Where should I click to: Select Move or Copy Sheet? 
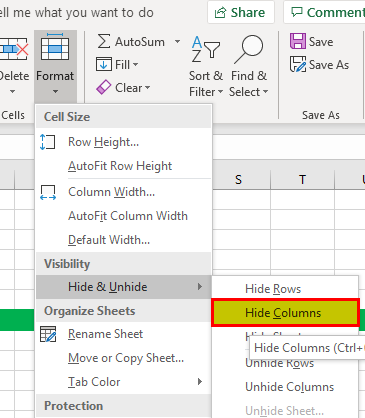click(x=124, y=358)
